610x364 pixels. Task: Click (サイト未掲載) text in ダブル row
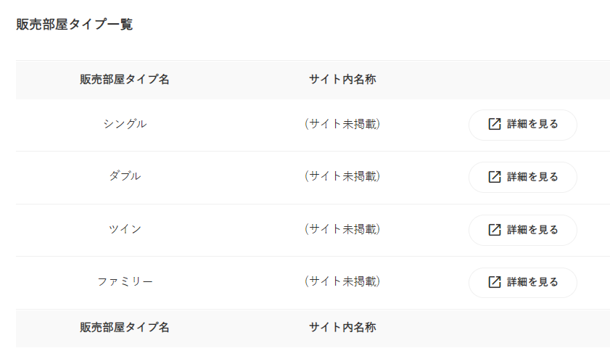click(342, 176)
